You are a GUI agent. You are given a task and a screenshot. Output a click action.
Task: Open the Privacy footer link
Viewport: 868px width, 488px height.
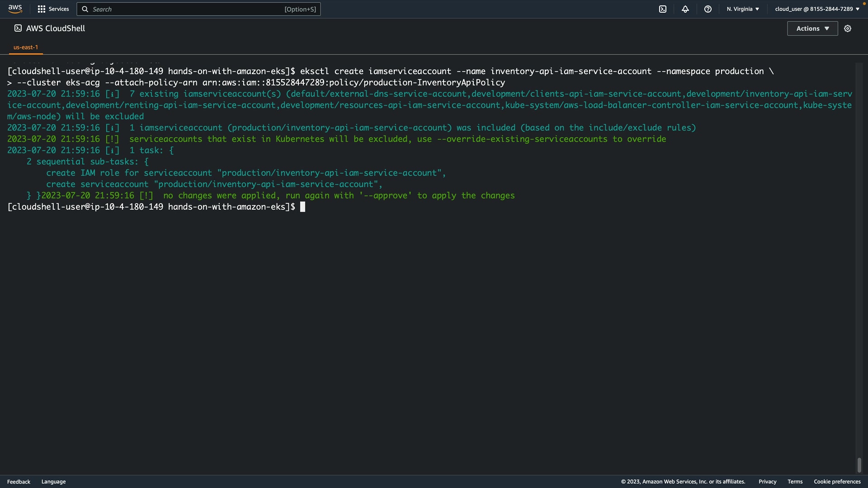(767, 482)
